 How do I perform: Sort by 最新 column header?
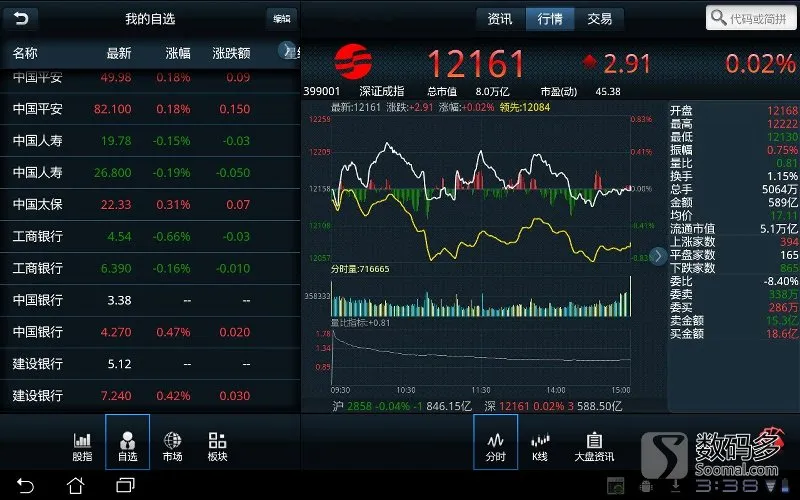pos(118,53)
